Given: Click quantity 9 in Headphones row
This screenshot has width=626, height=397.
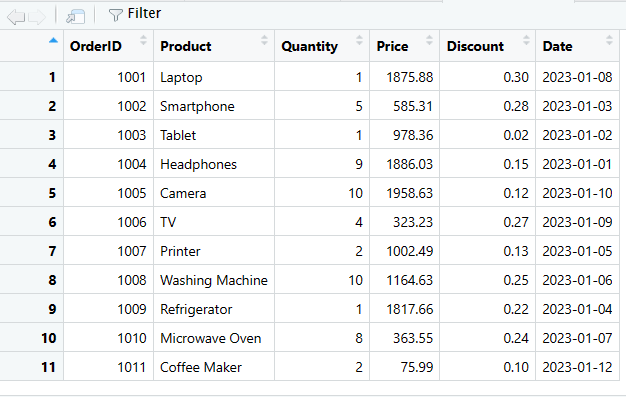Looking at the screenshot, I should [x=359, y=164].
